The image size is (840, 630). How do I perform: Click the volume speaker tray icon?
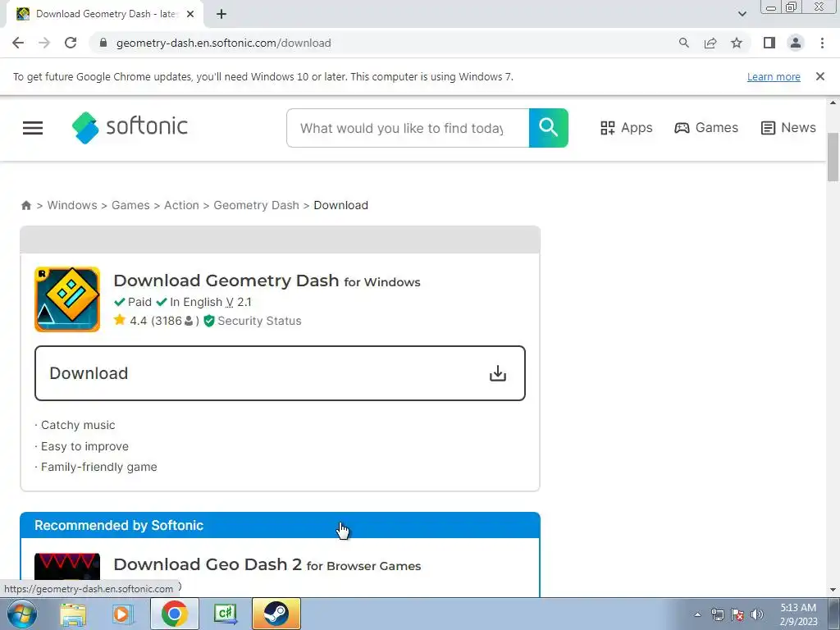[757, 614]
